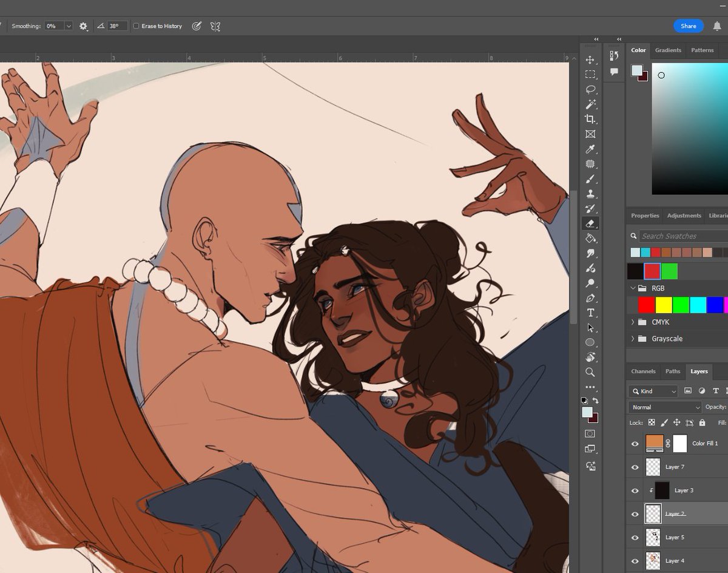Select the Magic Wand tool
Viewport: 728px width, 573px height.
(x=590, y=104)
